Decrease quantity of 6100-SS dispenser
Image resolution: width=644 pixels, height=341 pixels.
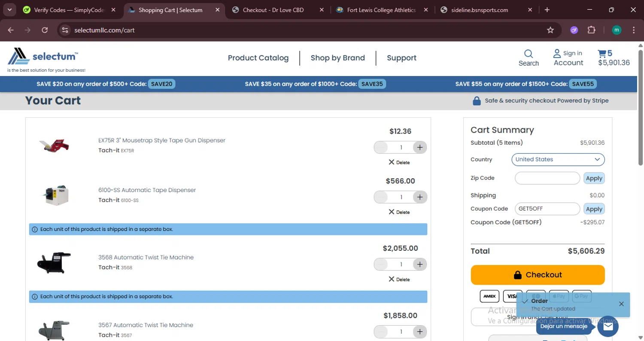tap(381, 197)
